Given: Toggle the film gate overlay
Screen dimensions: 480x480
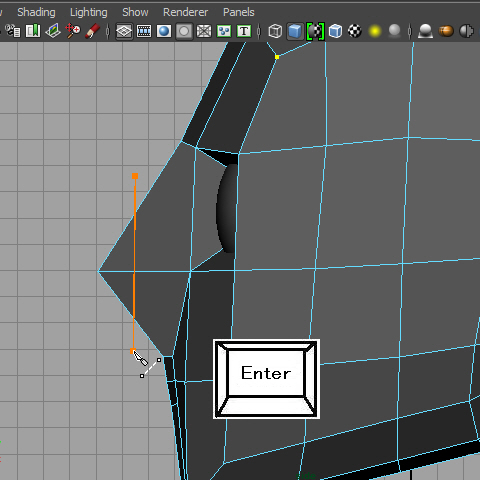Looking at the screenshot, I should 144,31.
